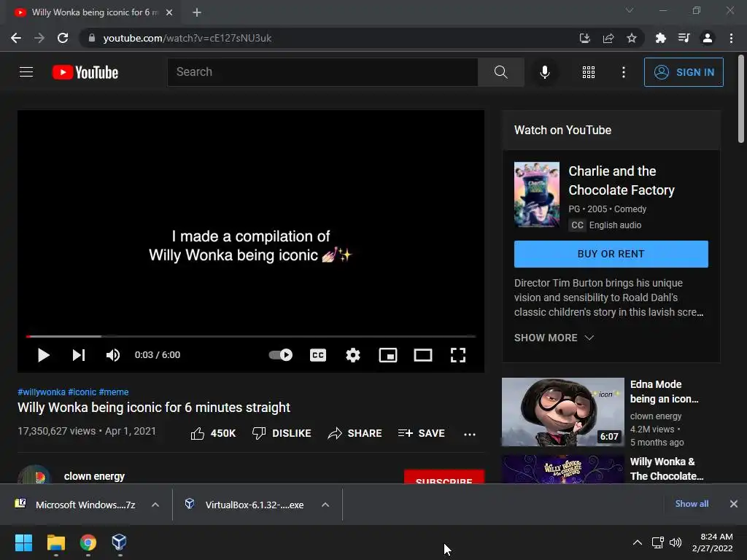Open clown energy channel name

coord(94,476)
